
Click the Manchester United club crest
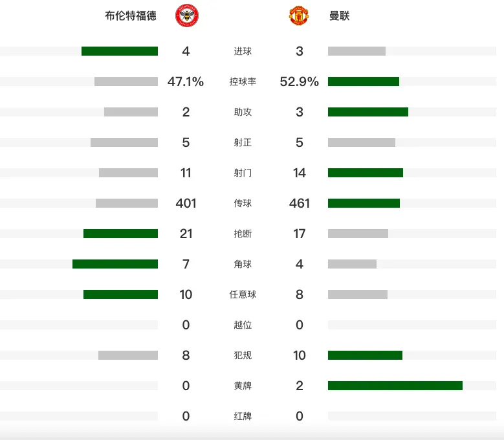[x=299, y=16]
